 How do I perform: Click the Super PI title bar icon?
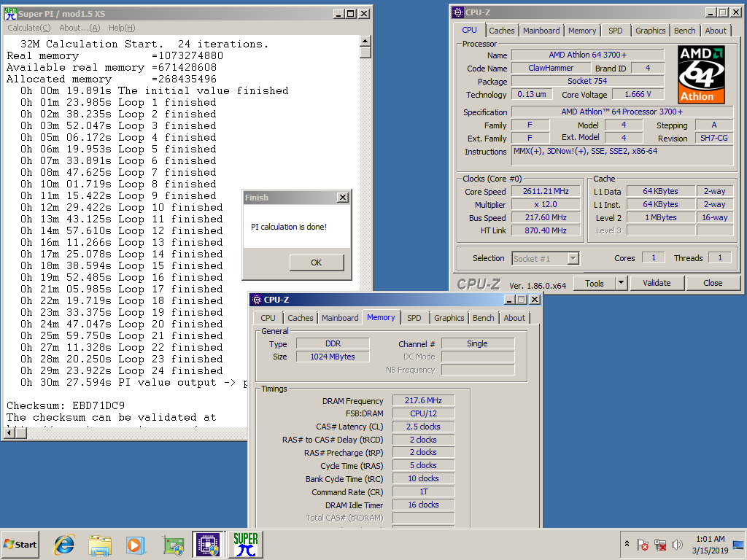point(10,13)
